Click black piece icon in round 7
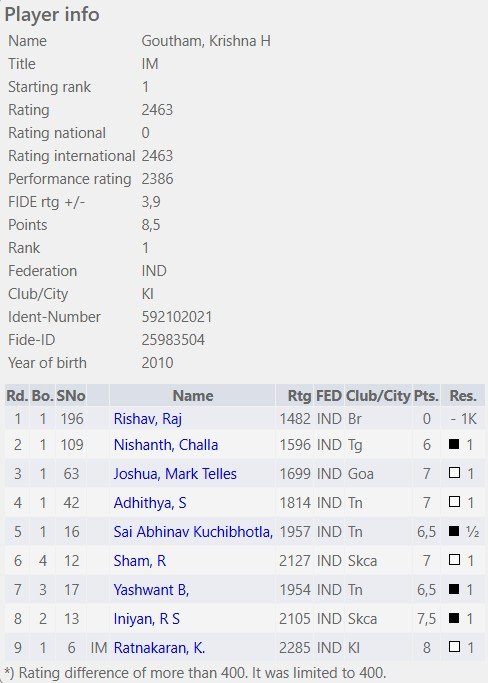The image size is (488, 683). point(454,589)
